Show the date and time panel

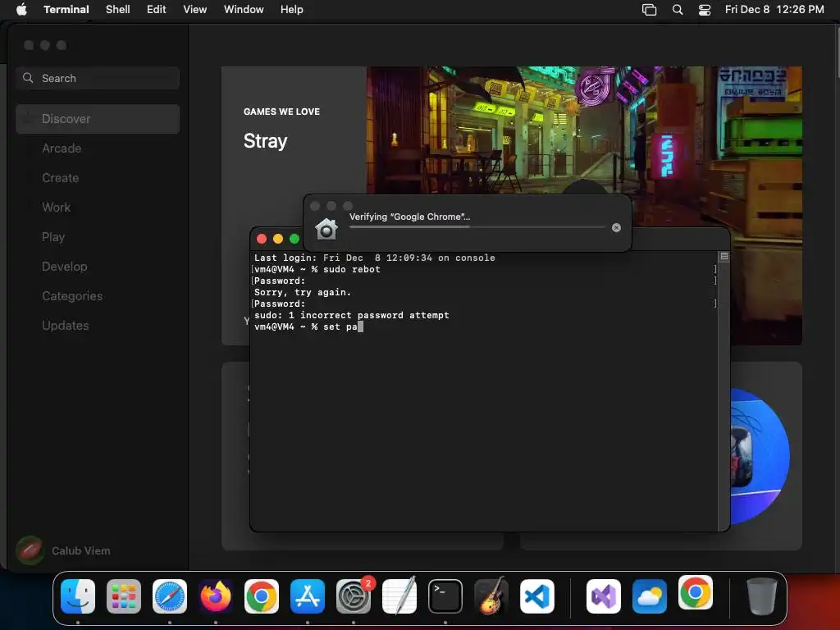pos(774,9)
